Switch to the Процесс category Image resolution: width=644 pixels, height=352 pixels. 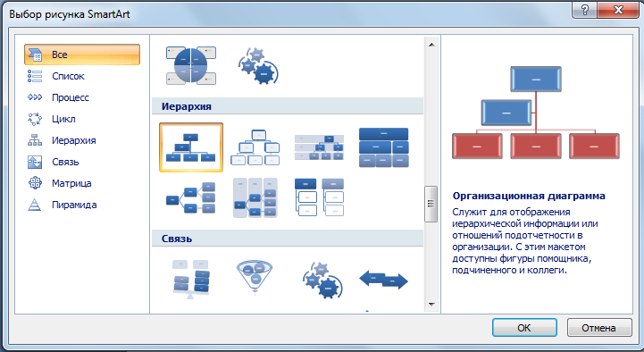point(82,97)
